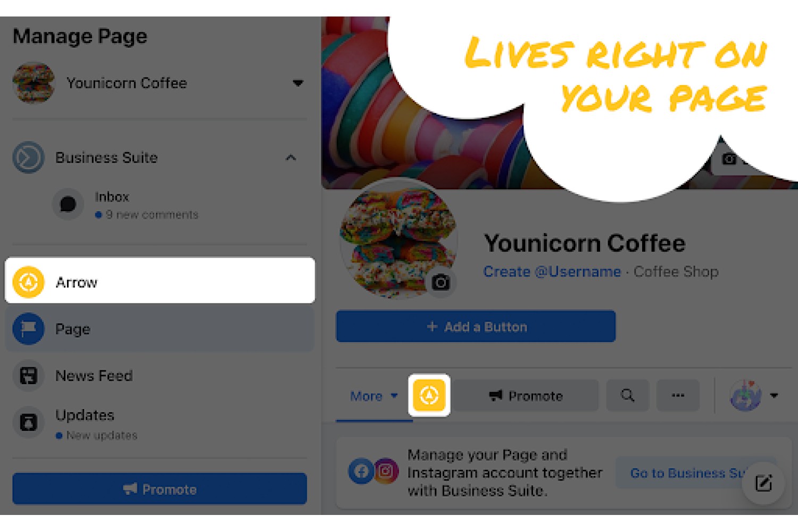Open the profile avatar switcher dropdown
The height and width of the screenshot is (532, 798).
tap(754, 395)
